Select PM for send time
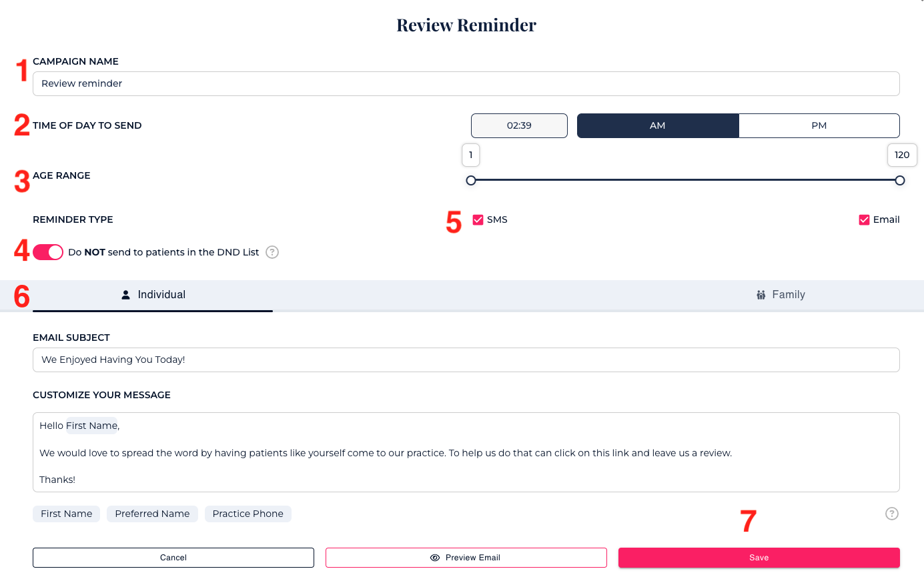The image size is (924, 573). point(819,125)
